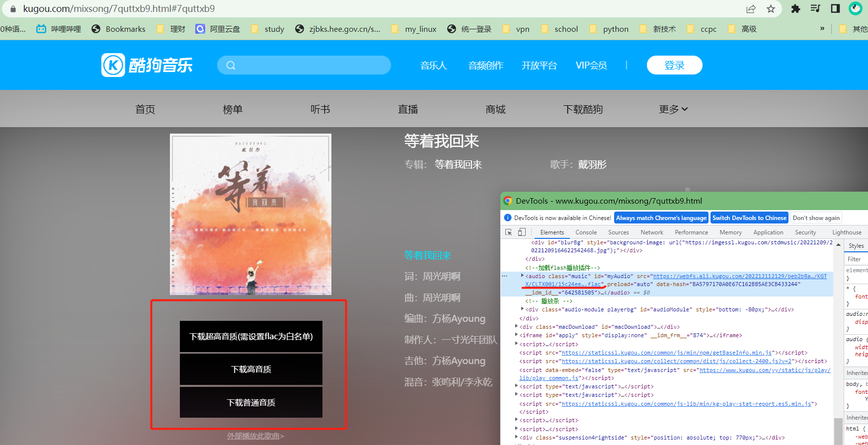Click the 登录 button
The width and height of the screenshot is (868, 445).
point(674,65)
